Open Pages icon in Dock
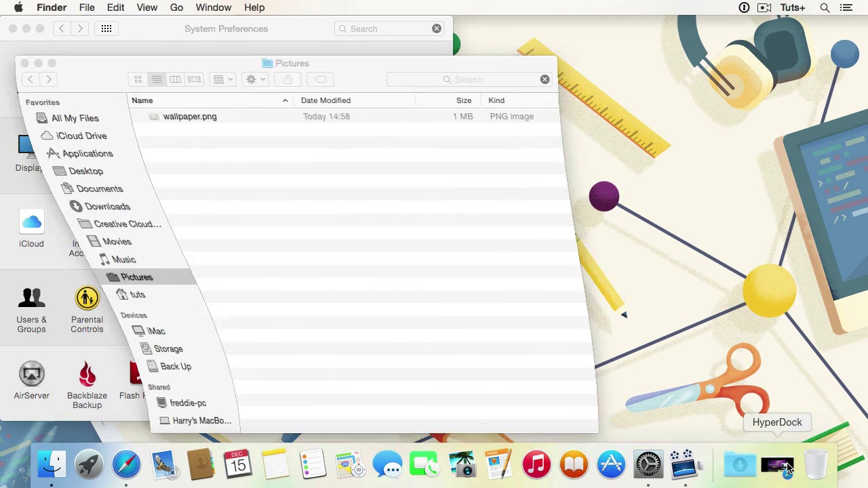Image resolution: width=868 pixels, height=488 pixels. (499, 465)
